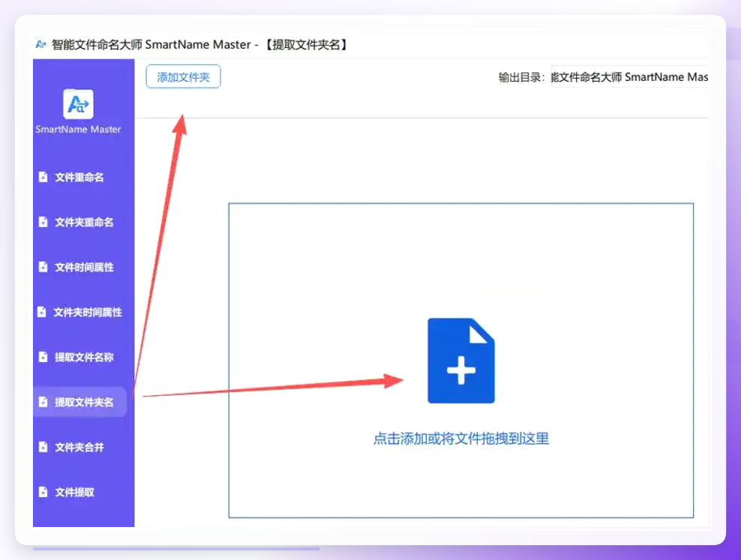Screen dimensions: 741x560
Task: Click the file icon beside 文件夹时间属性
Action: [x=41, y=312]
